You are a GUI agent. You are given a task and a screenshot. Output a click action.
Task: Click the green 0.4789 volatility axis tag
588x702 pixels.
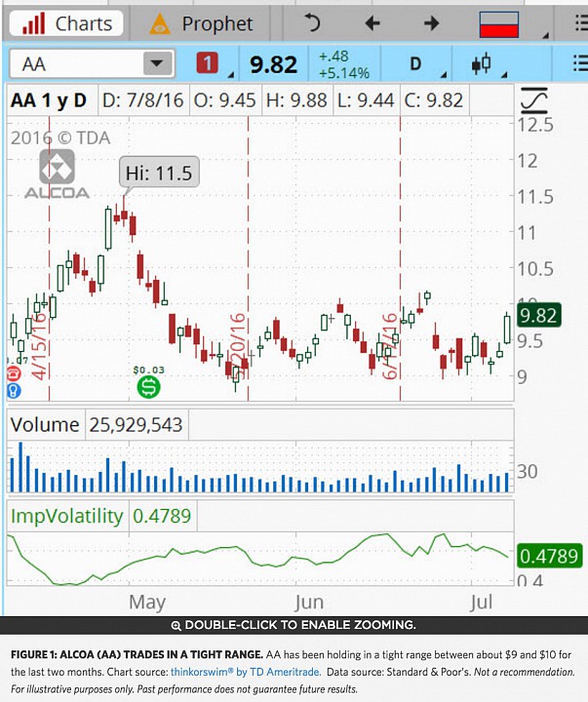549,556
